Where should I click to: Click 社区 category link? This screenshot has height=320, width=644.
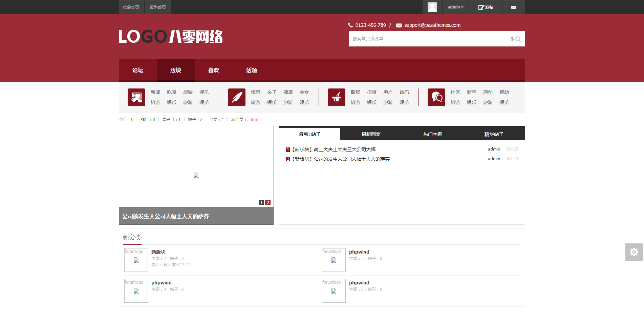(x=455, y=92)
